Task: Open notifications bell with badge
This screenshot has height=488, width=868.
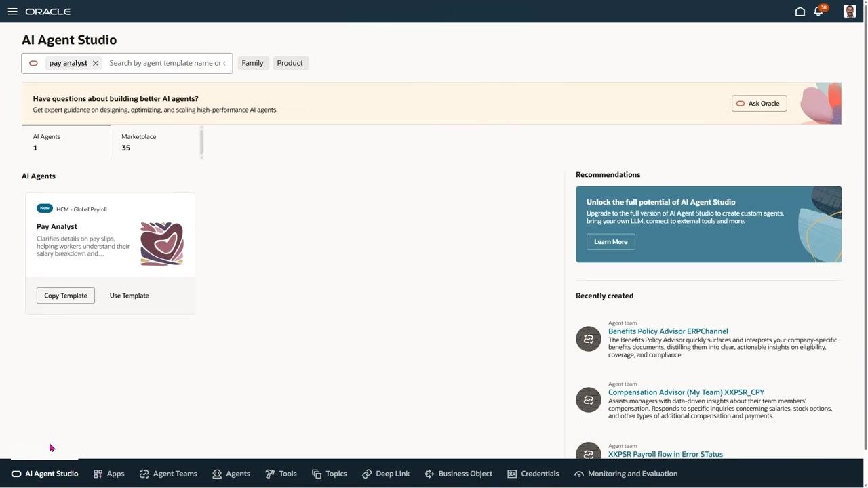Action: click(820, 11)
